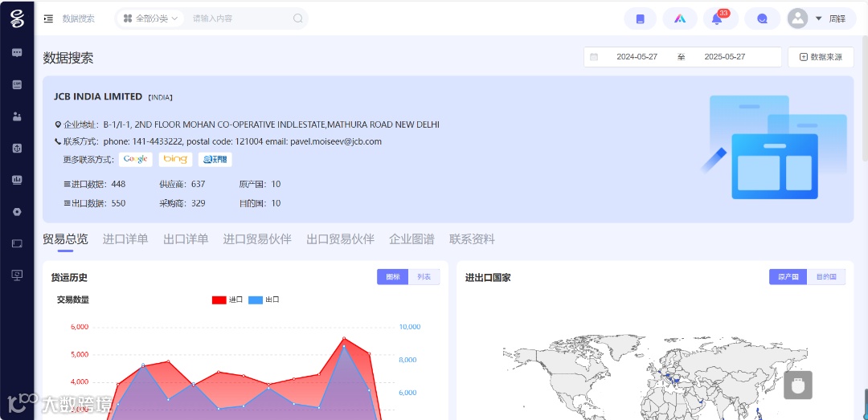The height and width of the screenshot is (420, 868).
Task: Switch to 进口详单 tab
Action: 125,239
